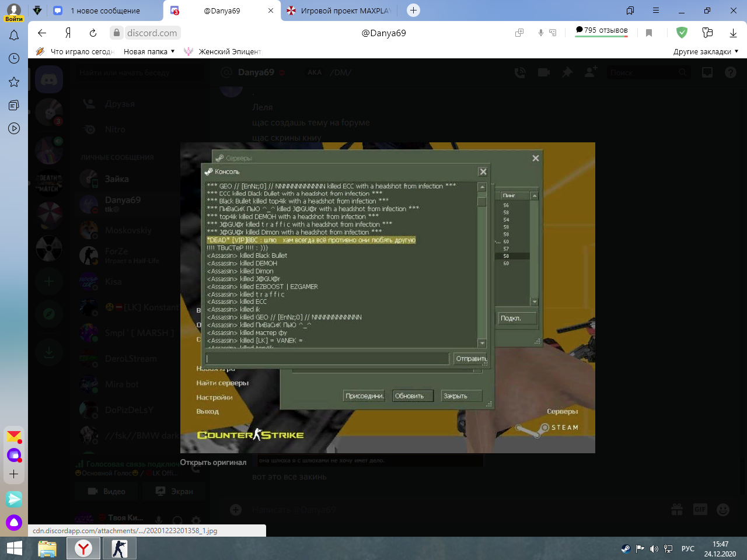This screenshot has width=747, height=560.
Task: Open the tab manager icon in title bar
Action: (630, 10)
